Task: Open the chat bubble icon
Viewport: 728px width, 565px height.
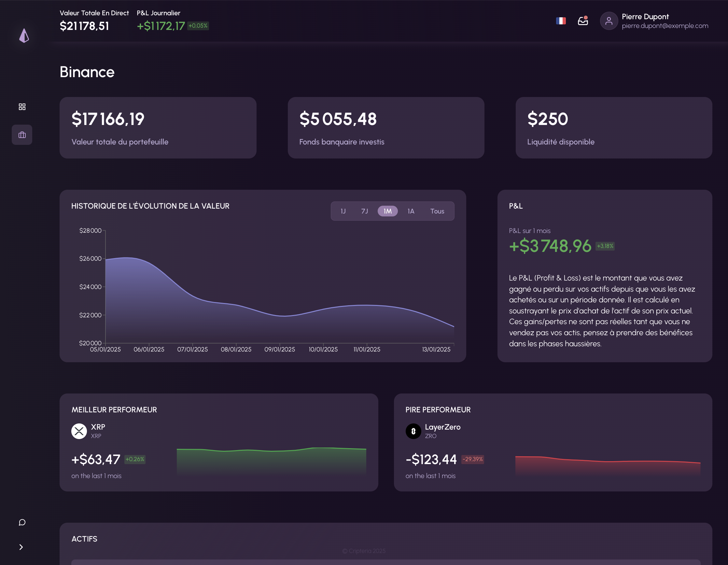Action: point(22,522)
